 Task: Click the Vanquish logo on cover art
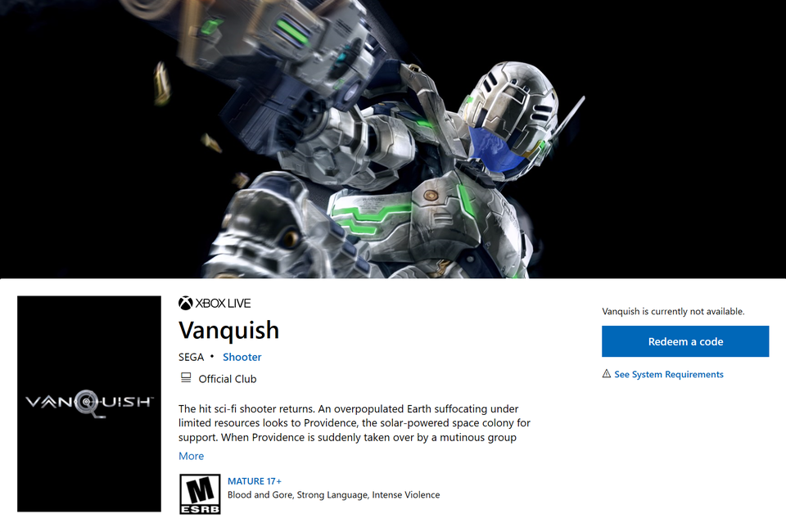pyautogui.click(x=89, y=403)
